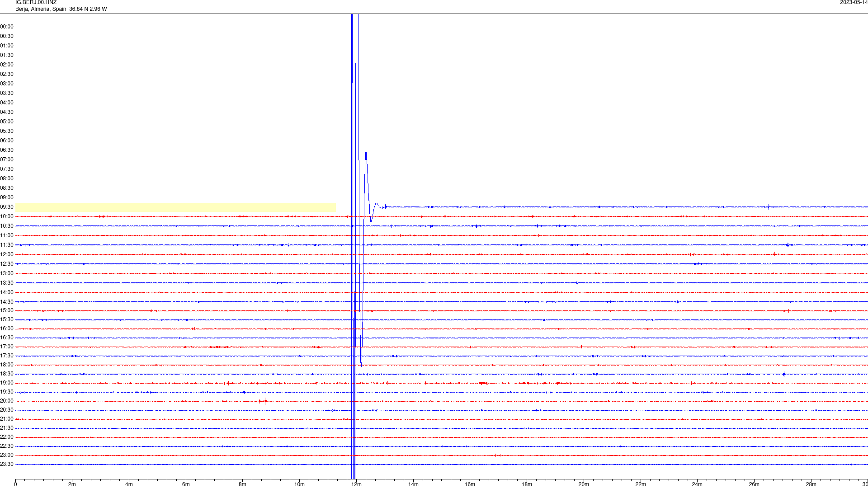Click the 24m tick on the time axis

point(697,484)
